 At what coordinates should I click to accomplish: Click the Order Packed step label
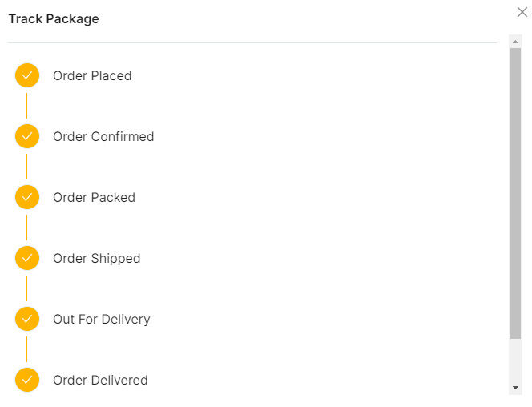coord(94,198)
